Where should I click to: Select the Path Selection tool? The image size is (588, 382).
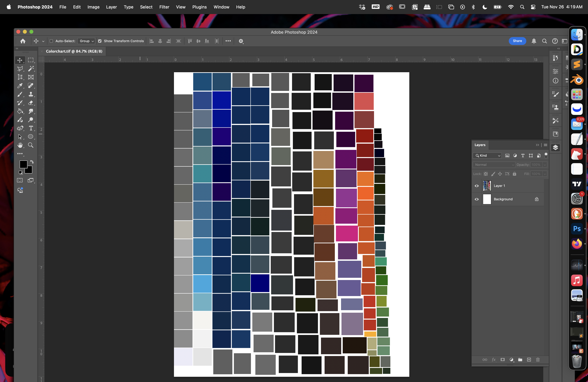(20, 137)
